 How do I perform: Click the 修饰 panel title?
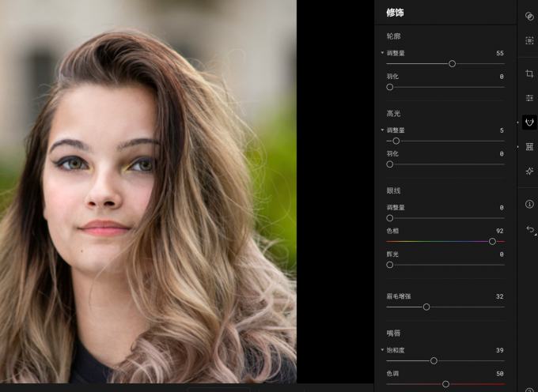click(x=395, y=13)
